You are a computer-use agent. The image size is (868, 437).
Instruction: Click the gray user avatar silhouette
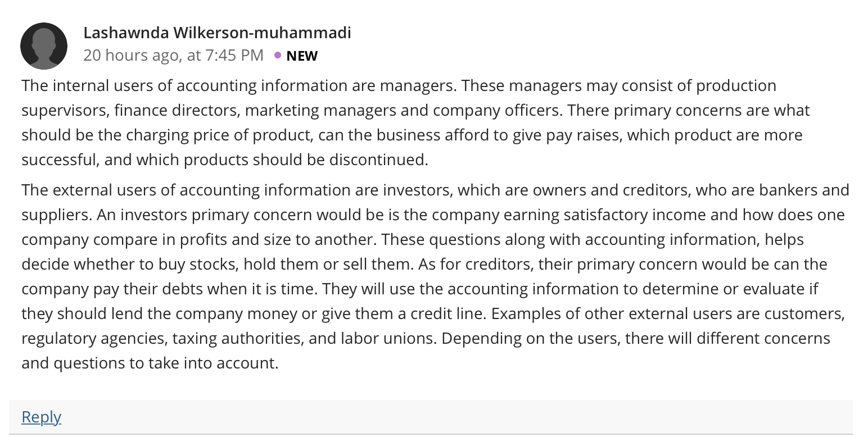pos(44,46)
